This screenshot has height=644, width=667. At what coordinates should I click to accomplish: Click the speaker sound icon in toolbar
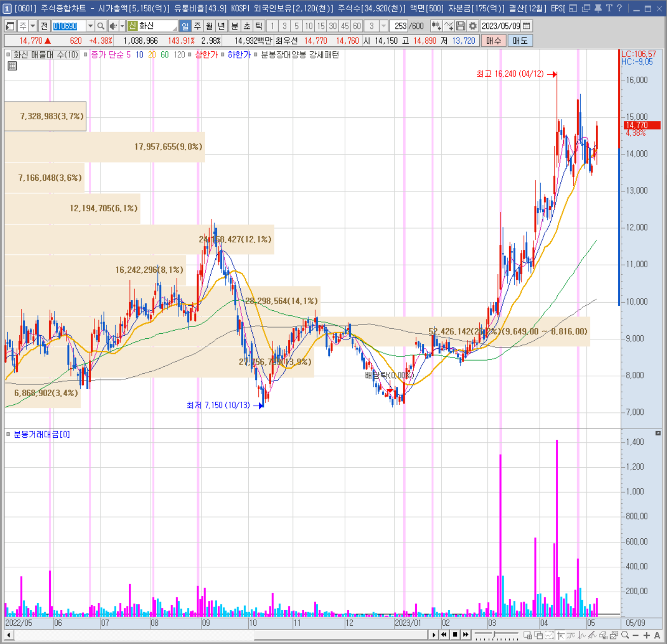113,26
